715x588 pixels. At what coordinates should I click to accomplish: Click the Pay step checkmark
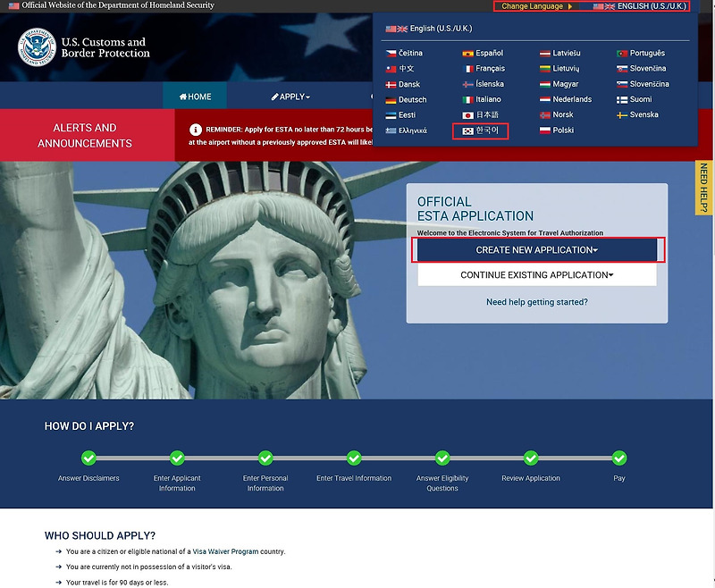[x=619, y=458]
